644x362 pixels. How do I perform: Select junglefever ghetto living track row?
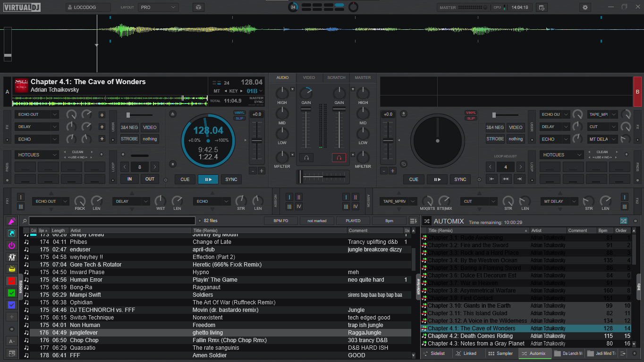[x=217, y=333]
